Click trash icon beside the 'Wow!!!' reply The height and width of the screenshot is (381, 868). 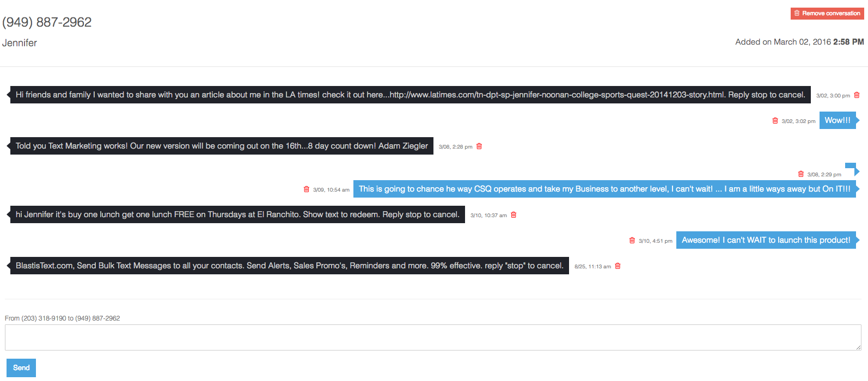pos(775,121)
